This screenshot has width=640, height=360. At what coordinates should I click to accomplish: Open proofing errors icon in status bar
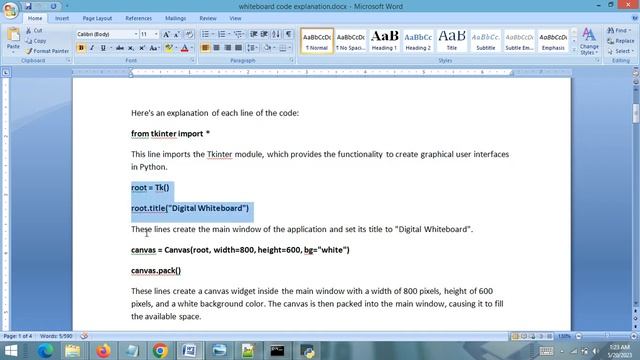tap(84, 336)
